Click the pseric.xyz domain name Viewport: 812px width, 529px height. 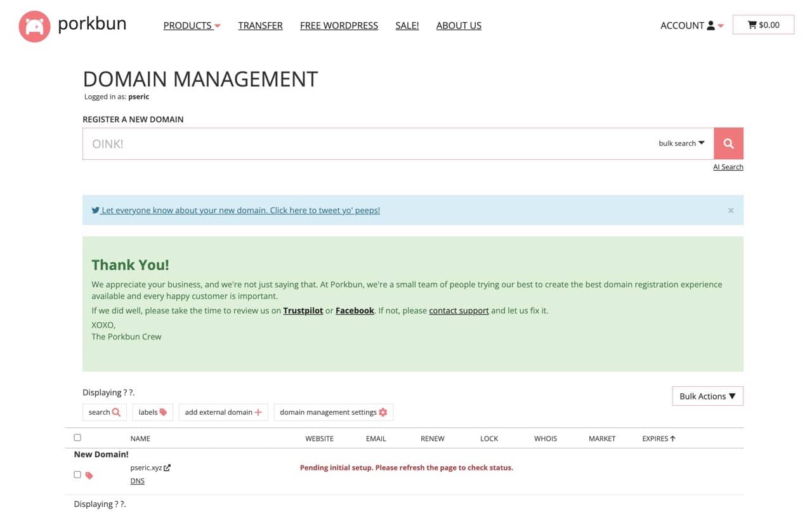(x=146, y=467)
